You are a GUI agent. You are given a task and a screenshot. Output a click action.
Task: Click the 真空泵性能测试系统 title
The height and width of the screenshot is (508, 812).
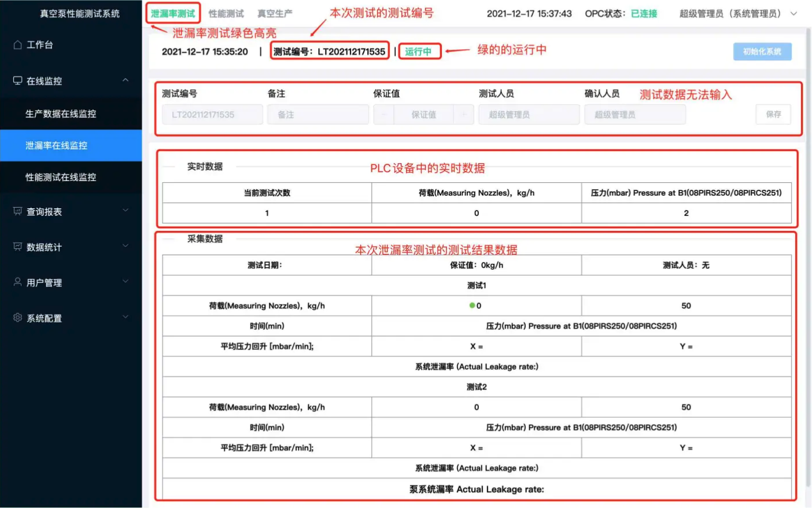[80, 13]
